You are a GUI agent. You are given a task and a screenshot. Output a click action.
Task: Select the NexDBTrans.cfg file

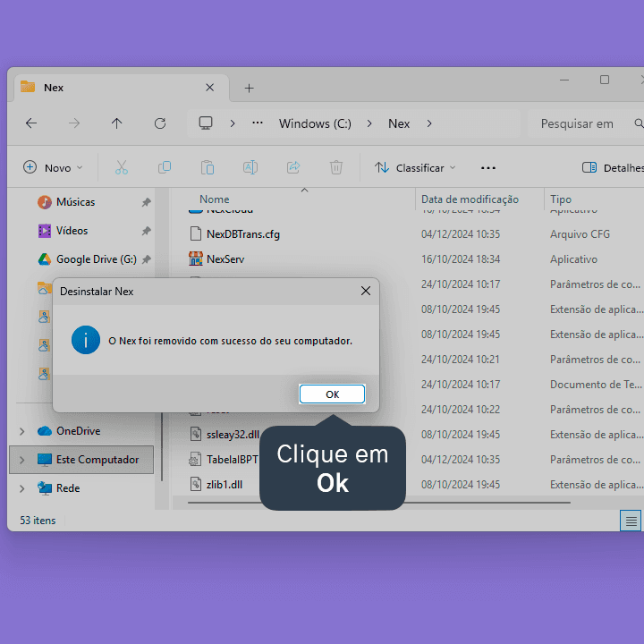click(x=243, y=234)
